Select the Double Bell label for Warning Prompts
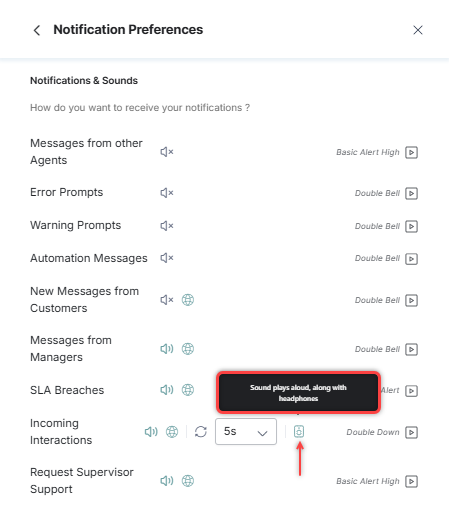449x510 pixels. tap(377, 226)
